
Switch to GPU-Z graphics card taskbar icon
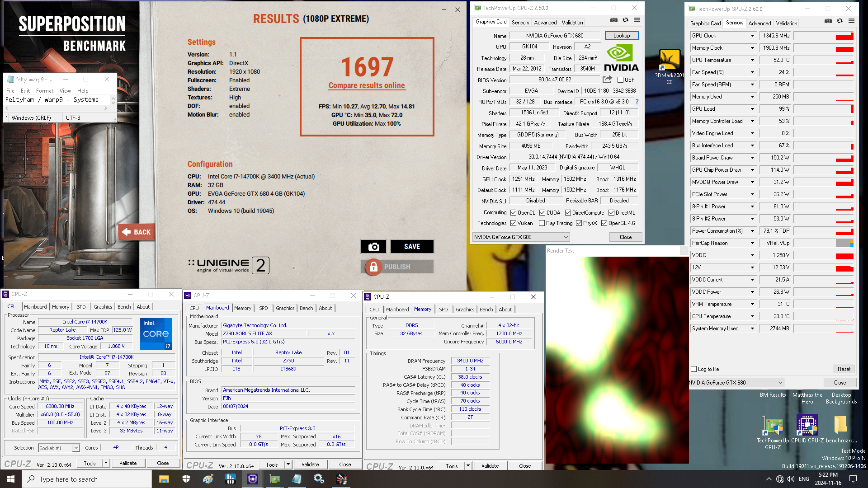pyautogui.click(x=274, y=479)
